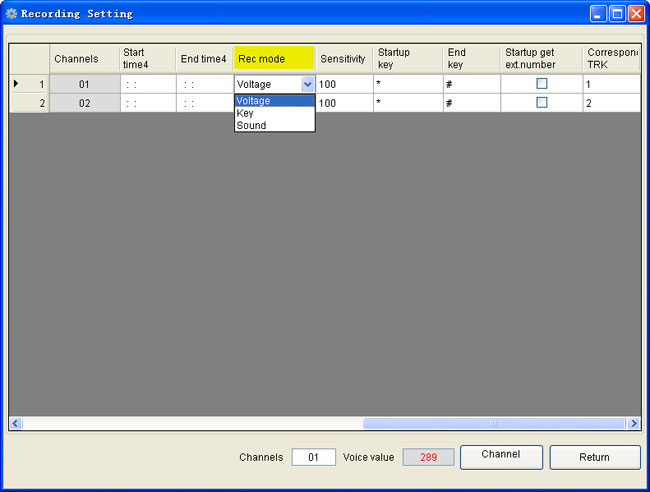The width and height of the screenshot is (650, 492).
Task: Enable Startup get ext.number for channel 02
Action: (x=542, y=103)
